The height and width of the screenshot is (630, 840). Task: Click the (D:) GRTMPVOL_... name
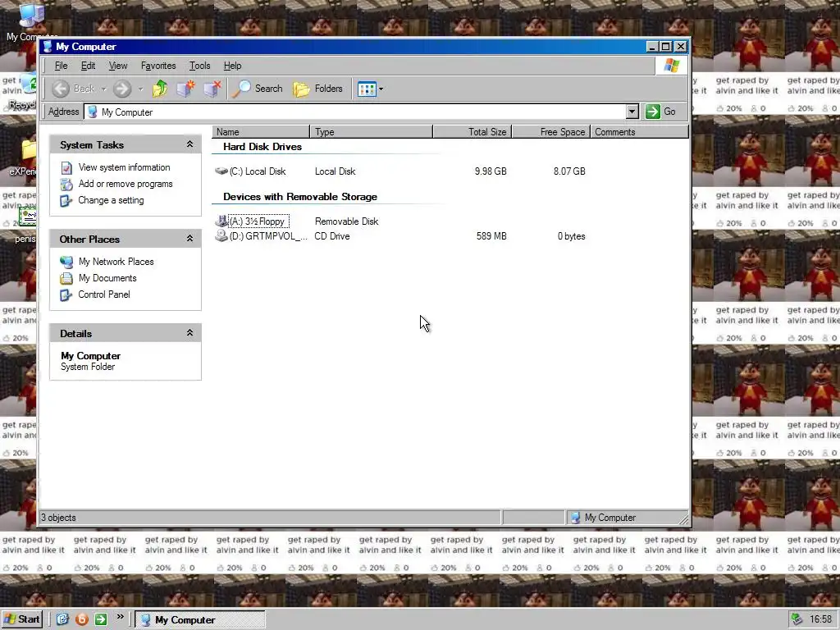[x=268, y=236]
